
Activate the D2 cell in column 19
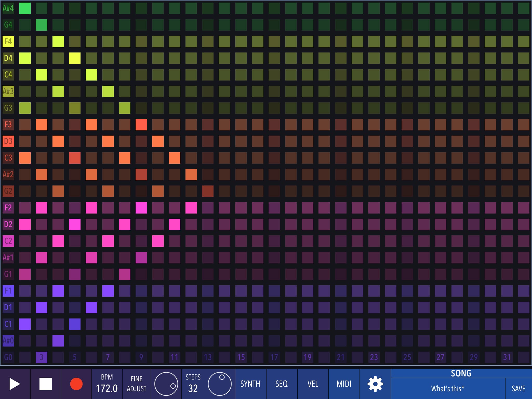point(308,224)
